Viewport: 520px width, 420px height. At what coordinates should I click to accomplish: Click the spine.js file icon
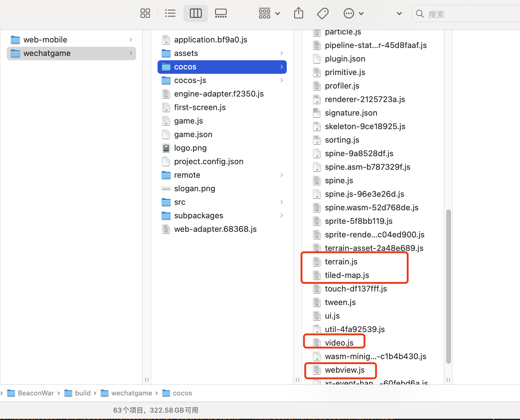tap(317, 180)
